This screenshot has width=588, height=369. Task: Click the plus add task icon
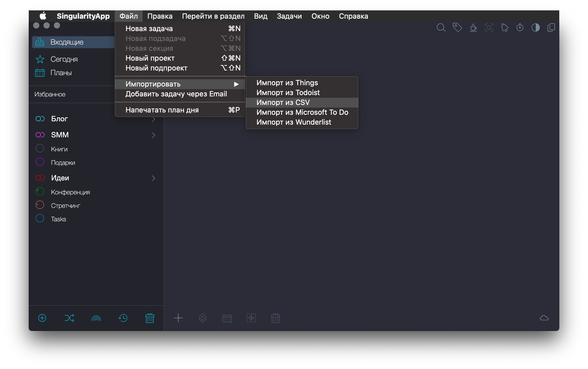[x=178, y=318]
